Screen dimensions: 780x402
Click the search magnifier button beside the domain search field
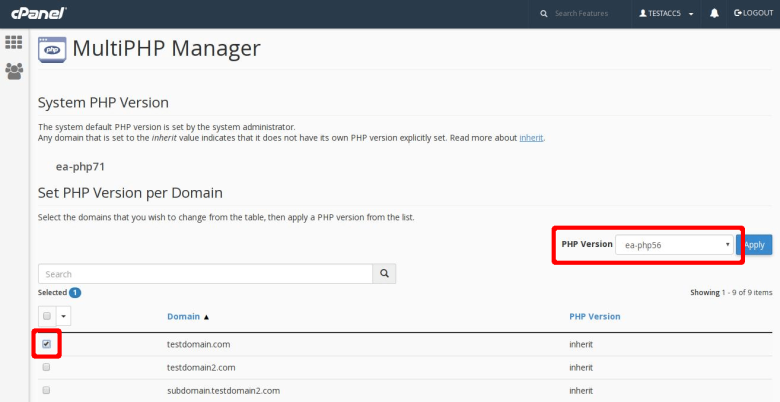point(384,274)
